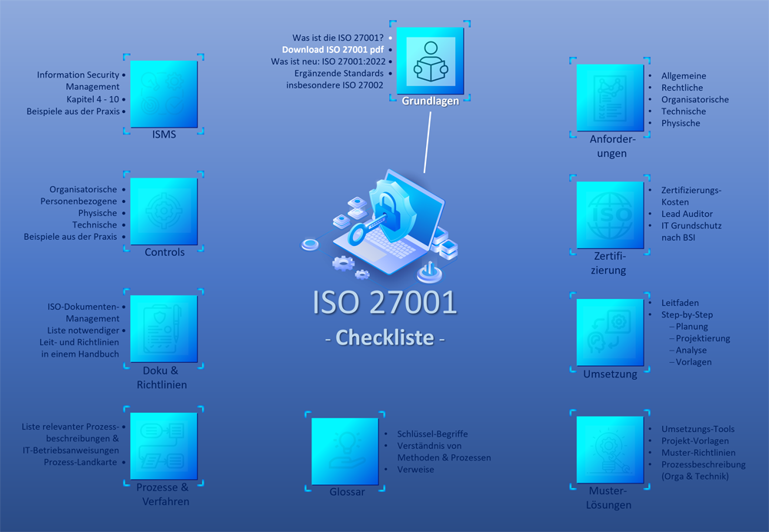Click the Controls gear icon
This screenshot has height=532, width=769.
pos(164,212)
